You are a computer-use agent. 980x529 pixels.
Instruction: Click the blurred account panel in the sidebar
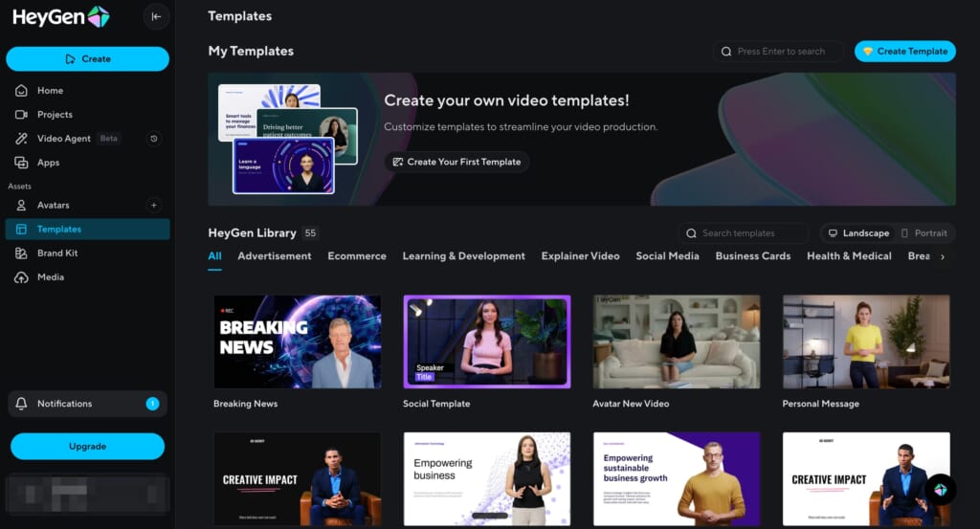pos(87,495)
